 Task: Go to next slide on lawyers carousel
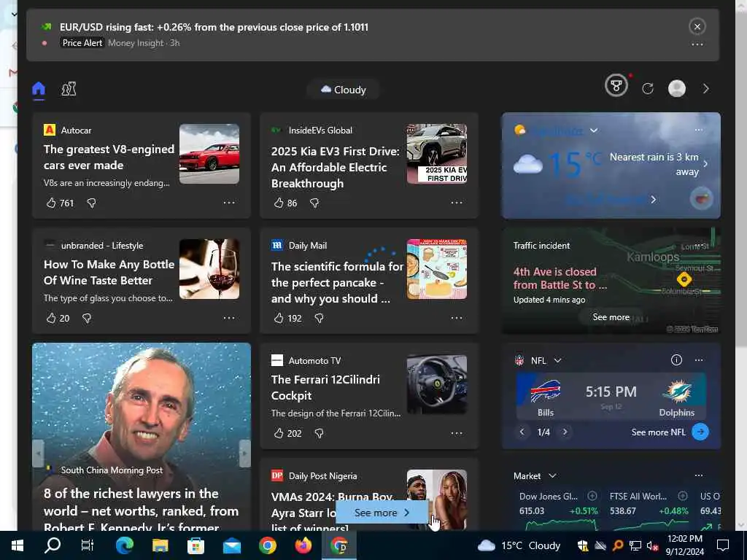[x=245, y=453]
